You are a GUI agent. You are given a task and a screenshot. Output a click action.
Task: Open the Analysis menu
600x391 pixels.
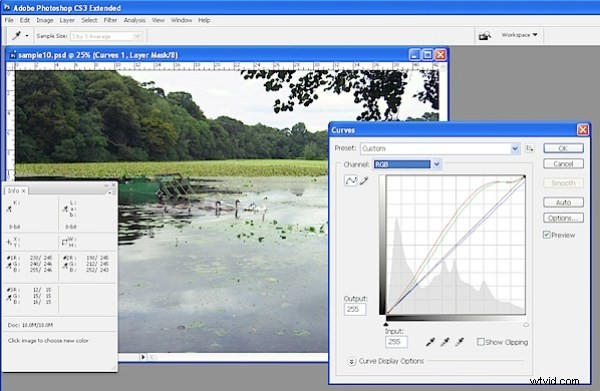[134, 20]
